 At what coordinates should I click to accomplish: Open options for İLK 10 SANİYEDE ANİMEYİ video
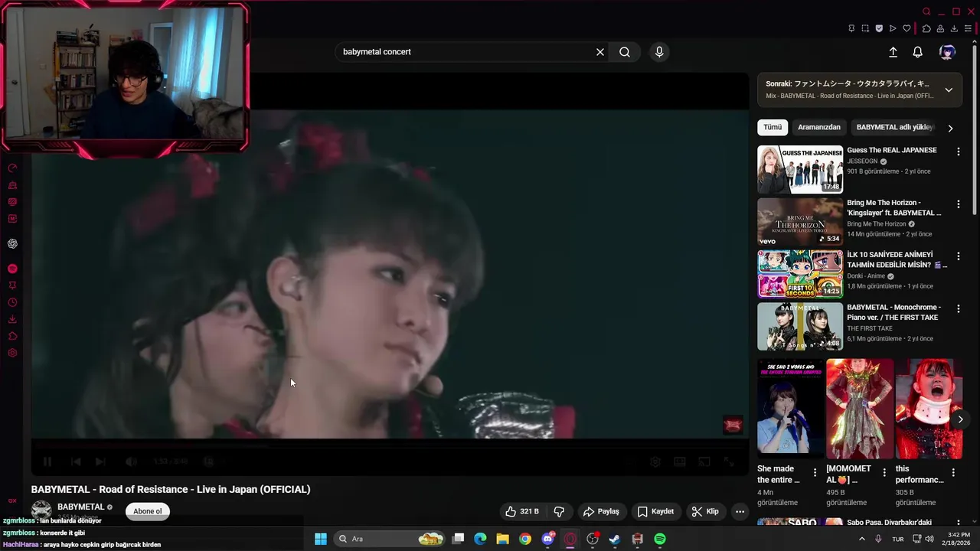coord(958,256)
